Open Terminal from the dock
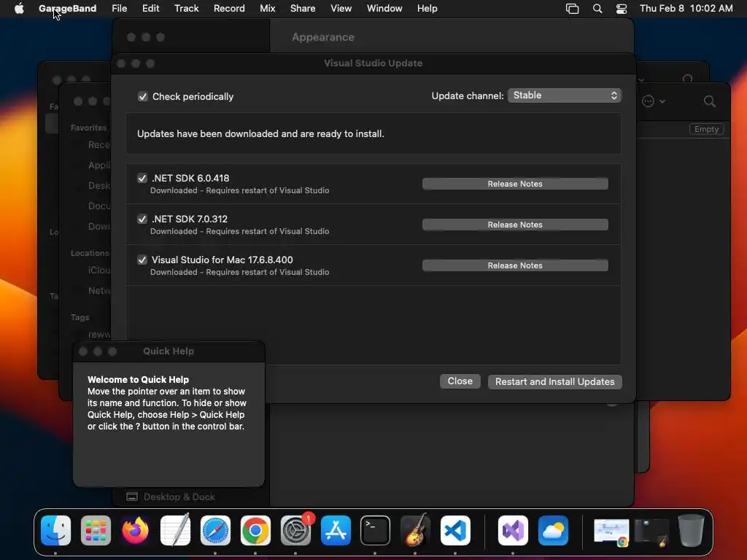Screen dimensions: 747x560 click(x=376, y=530)
